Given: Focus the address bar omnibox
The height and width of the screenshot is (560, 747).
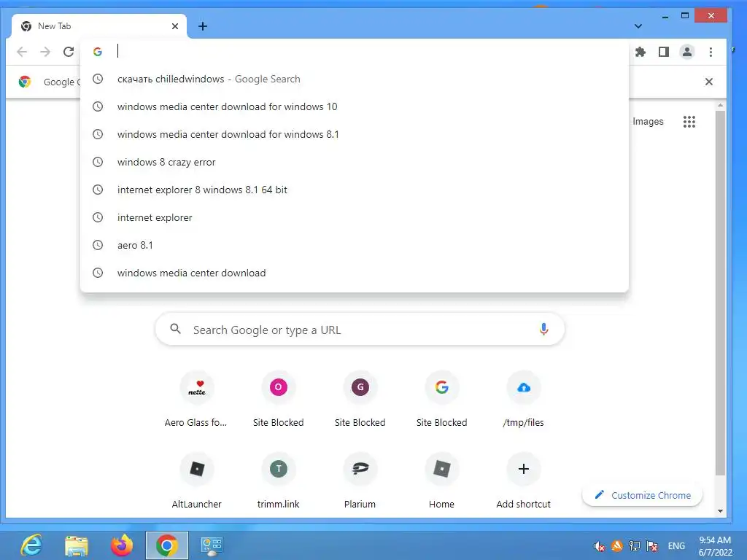Looking at the screenshot, I should click(x=354, y=52).
